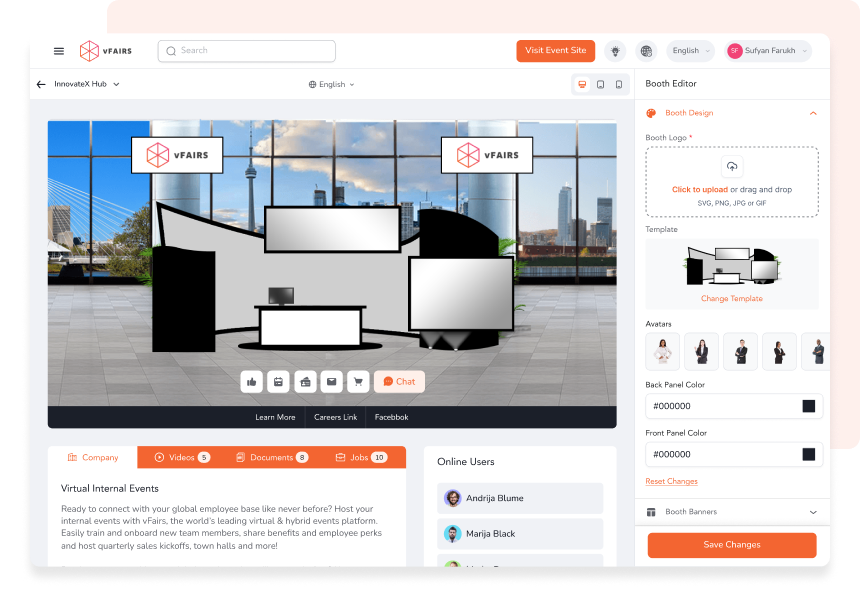The height and width of the screenshot is (600, 860).
Task: Click the globe icon in header
Action: tap(647, 51)
